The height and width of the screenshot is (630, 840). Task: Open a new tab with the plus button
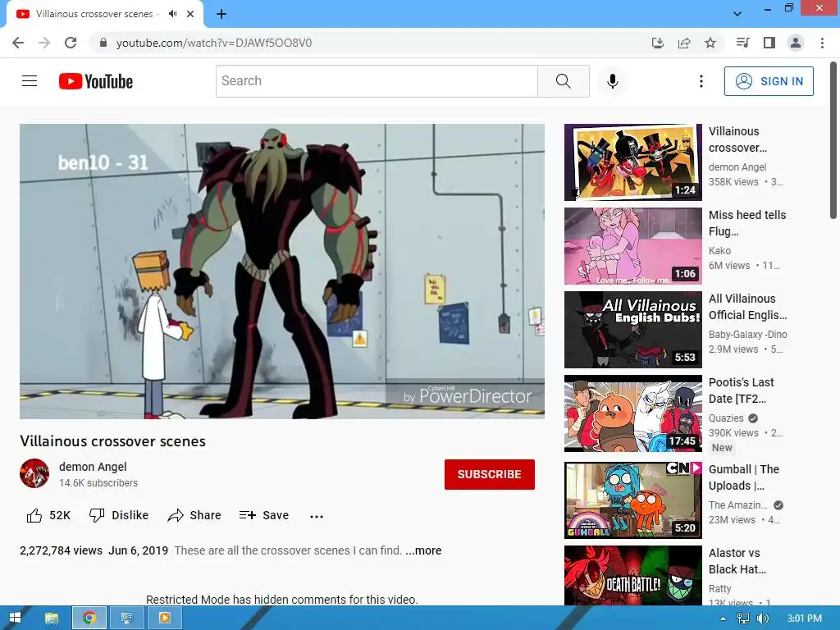[x=221, y=14]
